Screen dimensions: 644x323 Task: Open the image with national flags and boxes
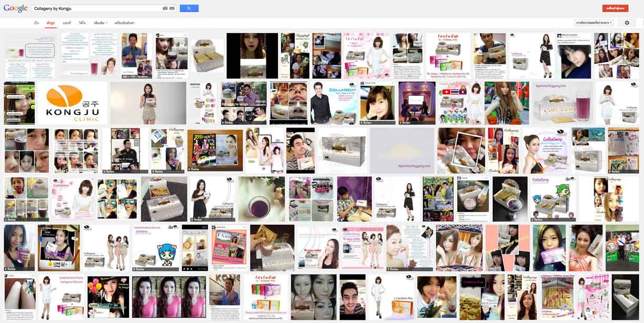(460, 103)
